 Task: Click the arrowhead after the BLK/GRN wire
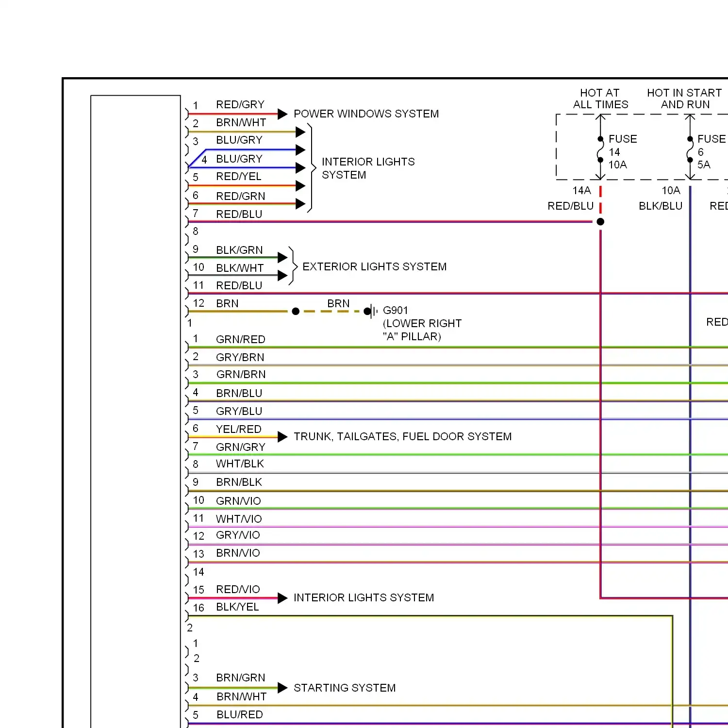282,258
